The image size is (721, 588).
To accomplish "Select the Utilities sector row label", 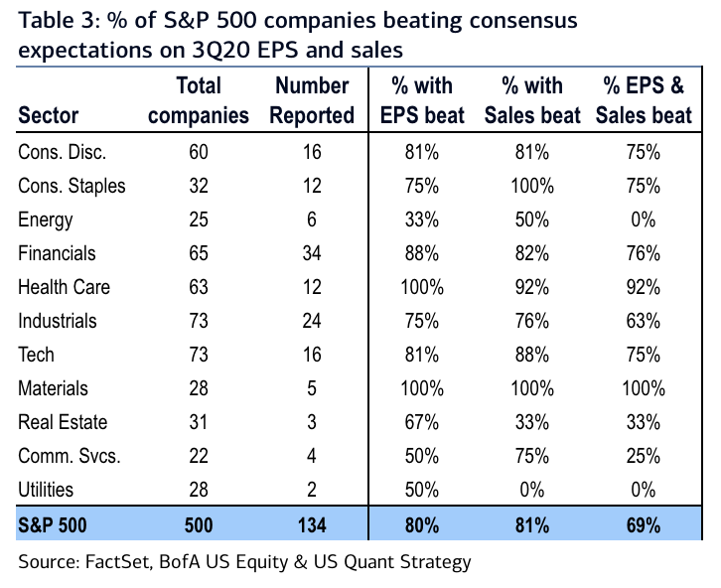I will click(x=46, y=490).
